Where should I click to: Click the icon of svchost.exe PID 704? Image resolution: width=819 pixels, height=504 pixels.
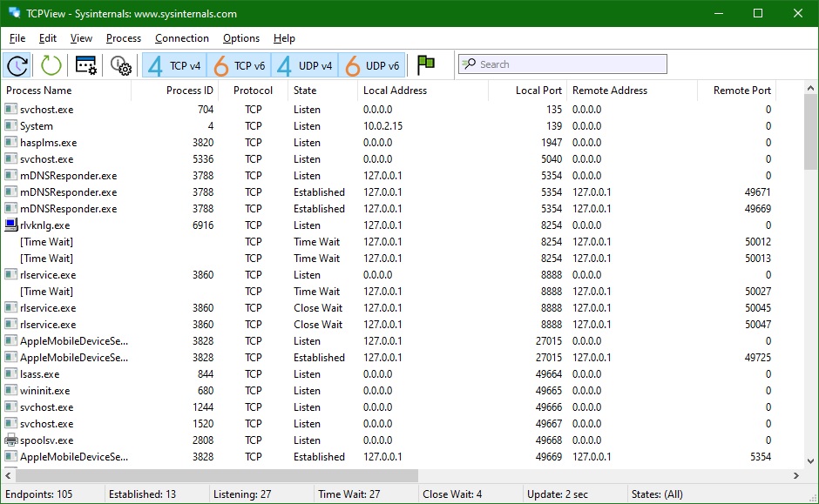[x=11, y=109]
